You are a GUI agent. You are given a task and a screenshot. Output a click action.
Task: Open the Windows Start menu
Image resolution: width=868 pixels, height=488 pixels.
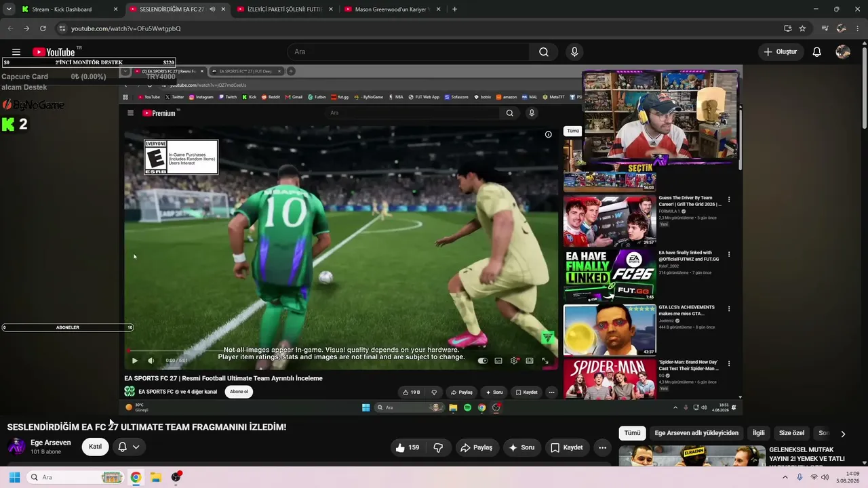tap(14, 477)
